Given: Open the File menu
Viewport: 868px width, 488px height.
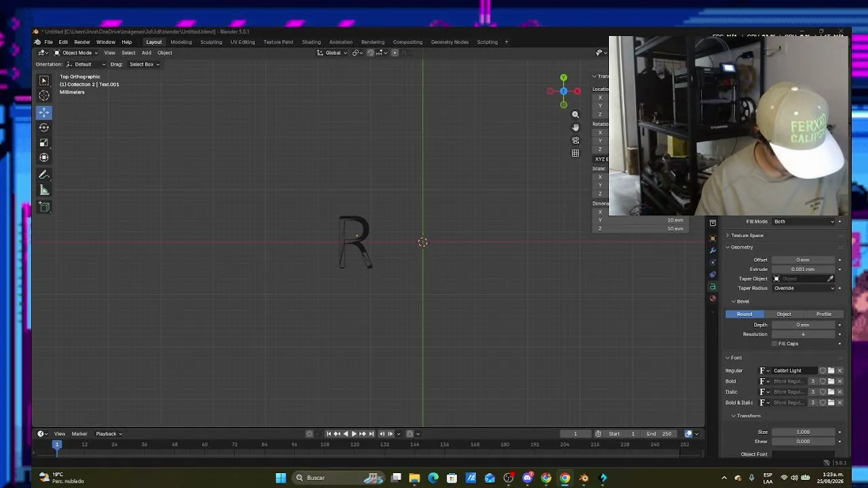Looking at the screenshot, I should tap(49, 42).
